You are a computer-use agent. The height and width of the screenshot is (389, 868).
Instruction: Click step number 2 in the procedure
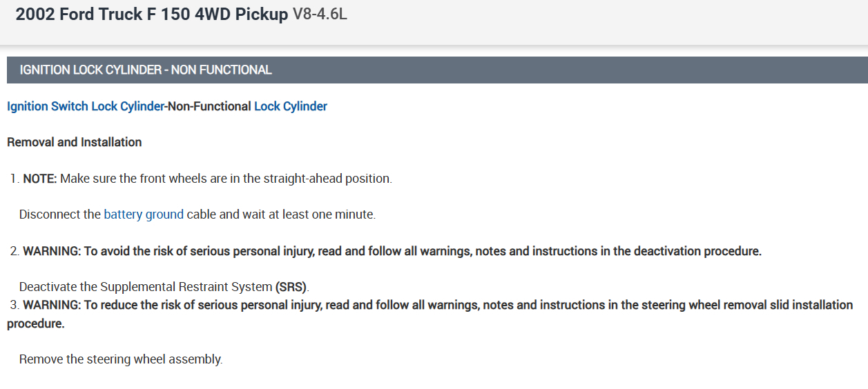(15, 251)
